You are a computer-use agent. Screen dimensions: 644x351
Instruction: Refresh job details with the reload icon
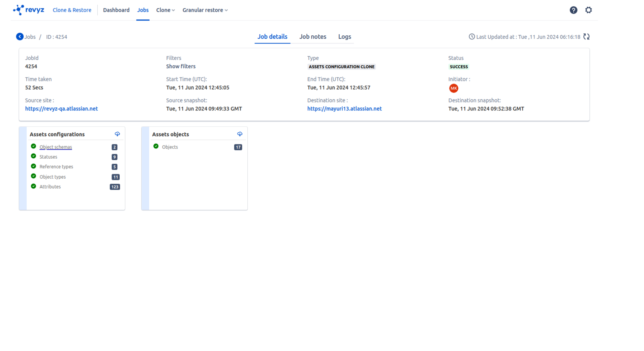click(586, 37)
